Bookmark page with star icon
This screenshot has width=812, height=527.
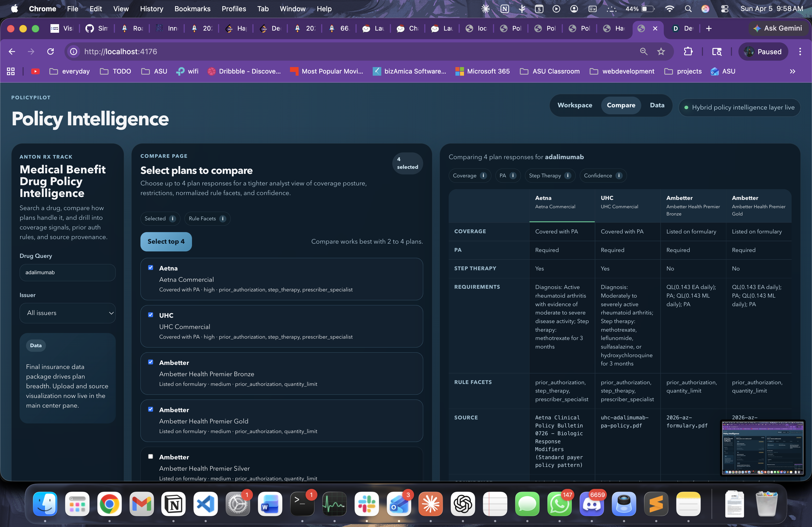(x=661, y=52)
